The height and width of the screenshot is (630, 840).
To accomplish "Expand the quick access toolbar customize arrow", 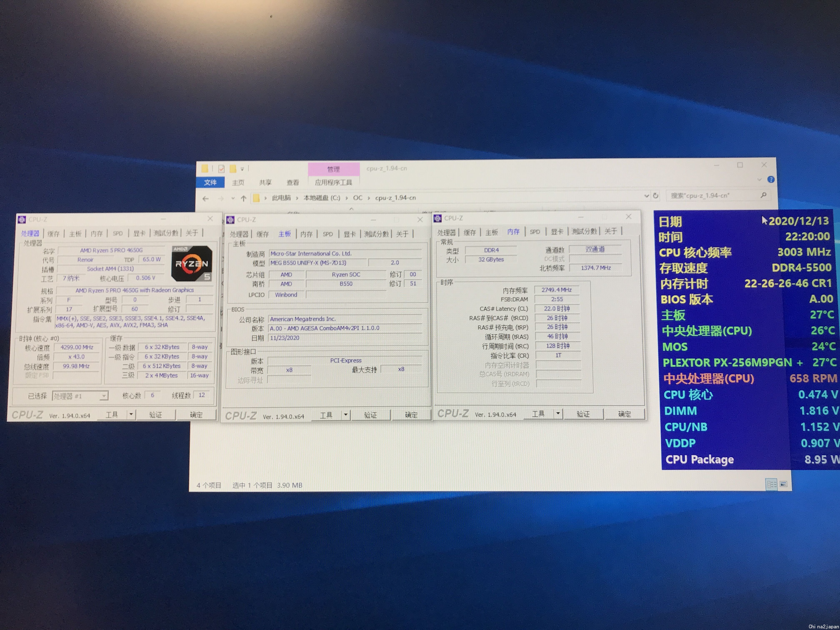I will click(242, 169).
